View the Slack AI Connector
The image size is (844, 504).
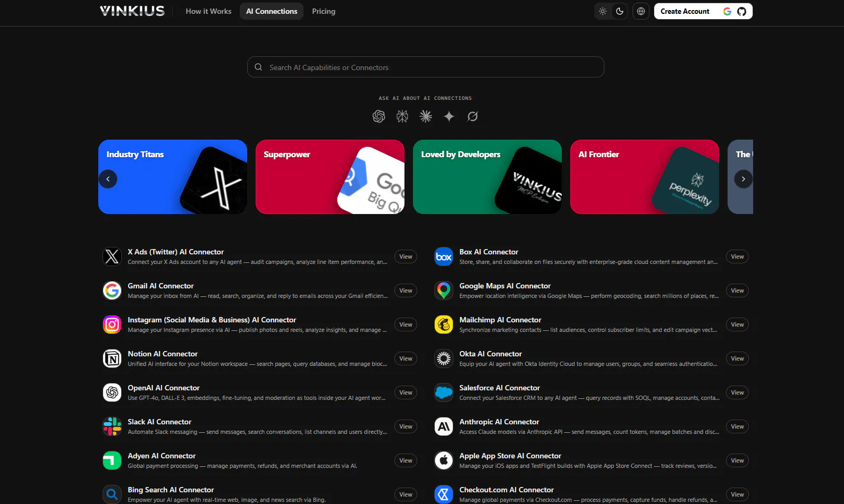[406, 426]
